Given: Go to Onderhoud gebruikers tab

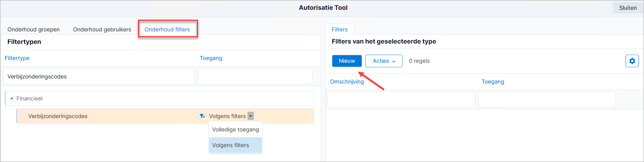Looking at the screenshot, I should click(x=102, y=29).
